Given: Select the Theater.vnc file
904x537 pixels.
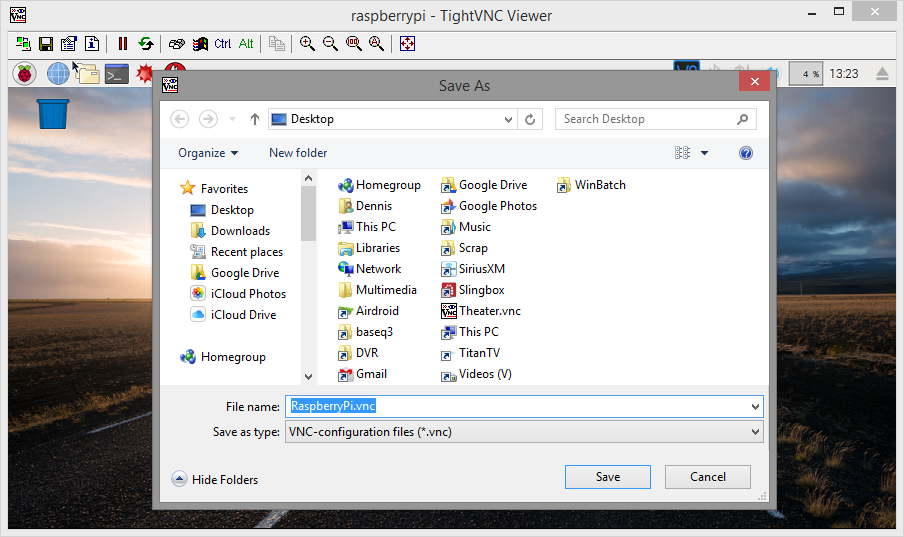Looking at the screenshot, I should click(481, 311).
